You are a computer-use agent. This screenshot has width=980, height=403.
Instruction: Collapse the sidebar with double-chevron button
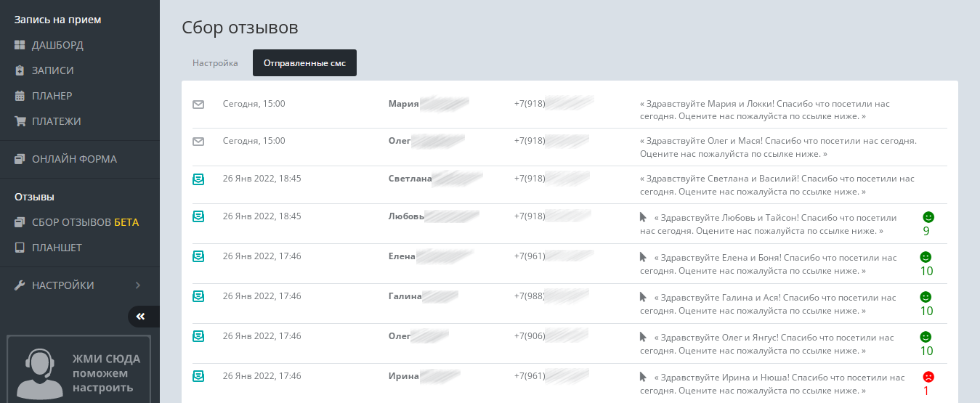(141, 316)
